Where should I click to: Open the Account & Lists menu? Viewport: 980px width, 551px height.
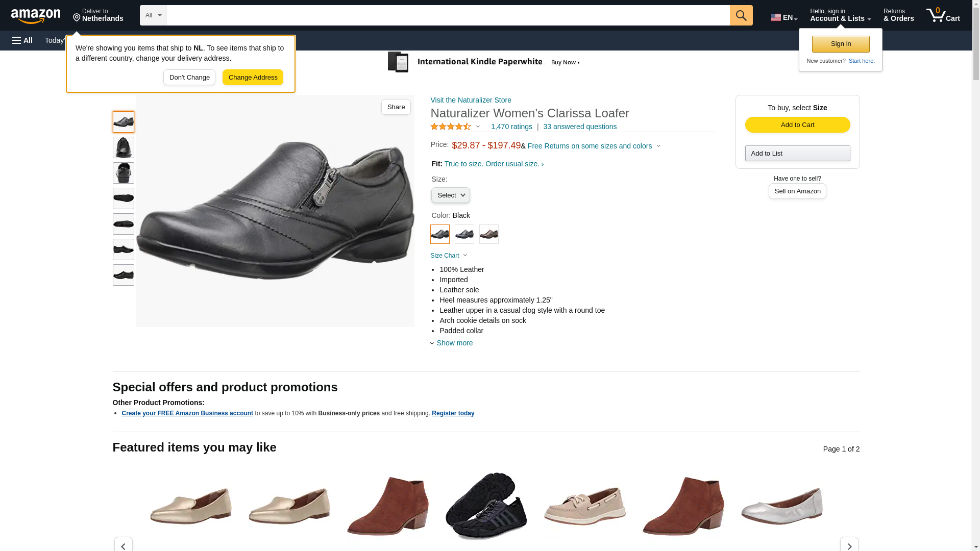coord(840,15)
